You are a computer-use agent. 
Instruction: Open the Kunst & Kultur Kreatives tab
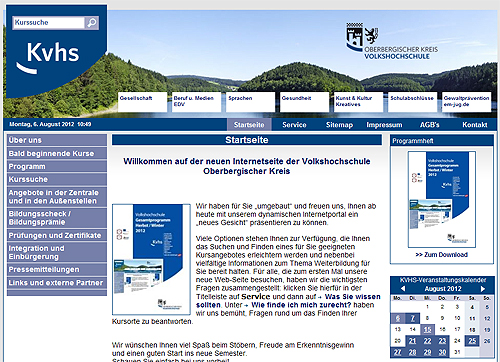[358, 102]
